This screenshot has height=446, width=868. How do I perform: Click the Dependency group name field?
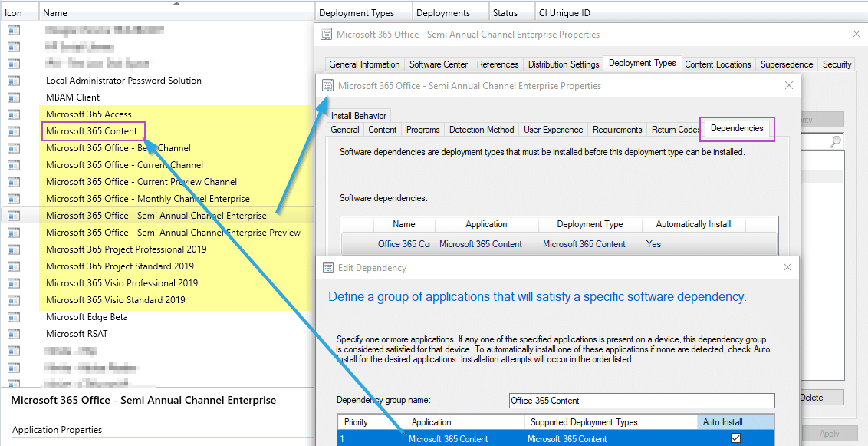[x=641, y=401]
